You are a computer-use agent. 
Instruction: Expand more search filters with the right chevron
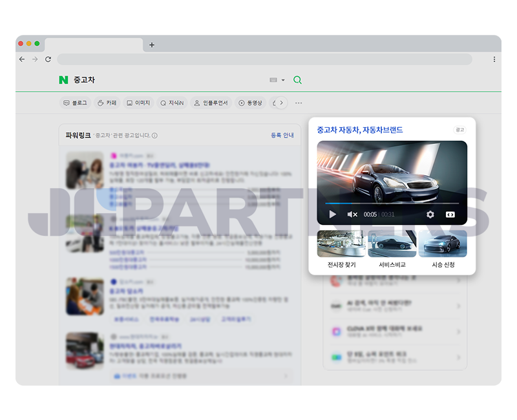[x=282, y=102]
